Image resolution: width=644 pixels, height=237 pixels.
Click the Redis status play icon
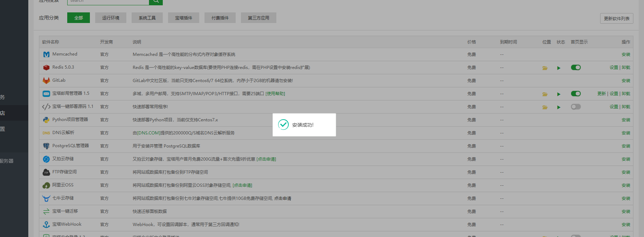(559, 68)
